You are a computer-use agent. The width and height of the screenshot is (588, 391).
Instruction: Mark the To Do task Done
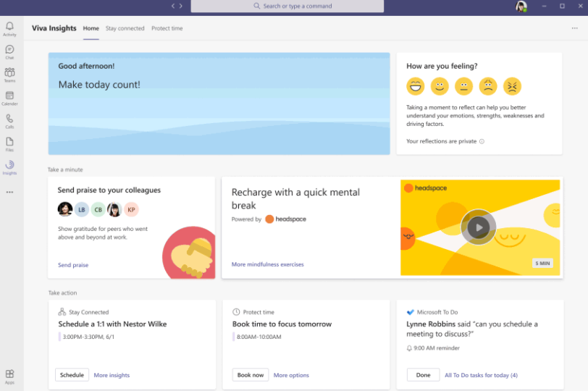tap(424, 375)
